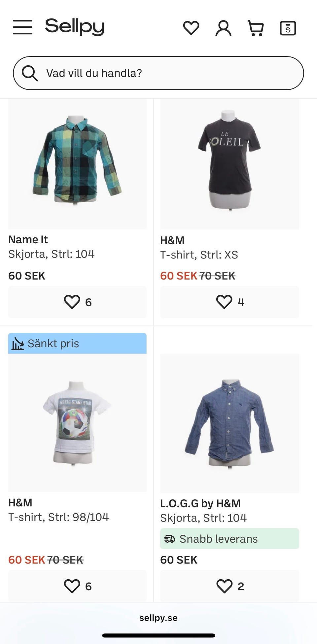
Task: Like the L.O.G.G by H&M shirt
Action: (229, 586)
